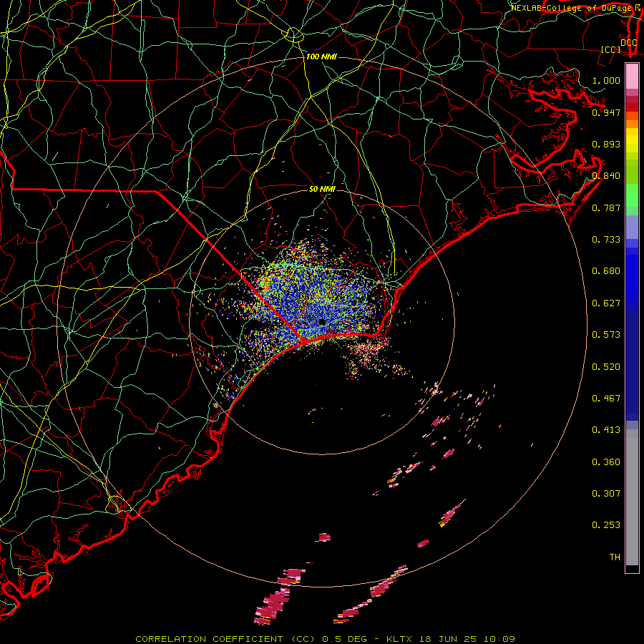The width and height of the screenshot is (644, 644).
Task: Click the [CC] units label
Action: pyautogui.click(x=610, y=49)
